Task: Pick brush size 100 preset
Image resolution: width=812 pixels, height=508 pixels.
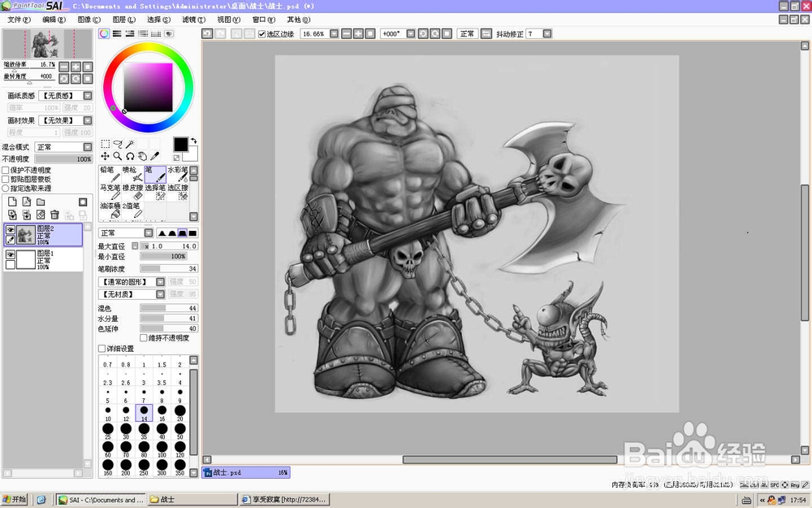Action: [x=162, y=449]
